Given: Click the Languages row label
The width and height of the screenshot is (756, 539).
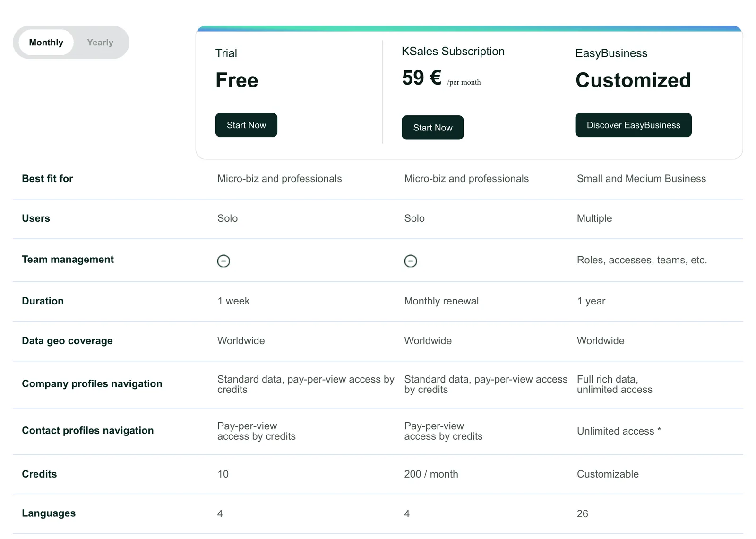Looking at the screenshot, I should (x=49, y=513).
